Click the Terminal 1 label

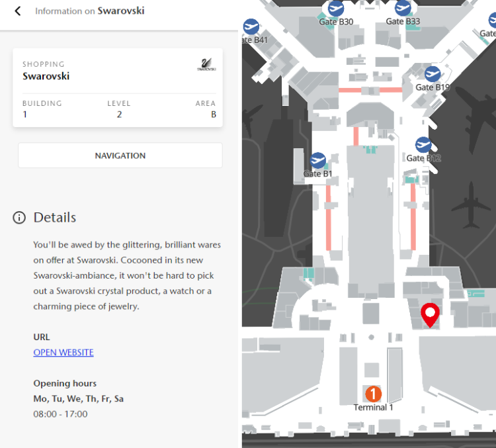[373, 408]
